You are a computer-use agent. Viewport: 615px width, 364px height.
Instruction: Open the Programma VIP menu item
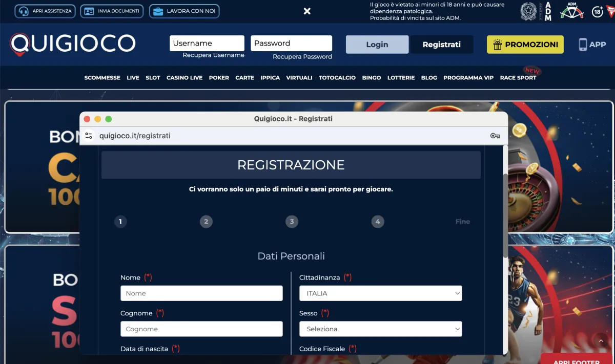[468, 78]
